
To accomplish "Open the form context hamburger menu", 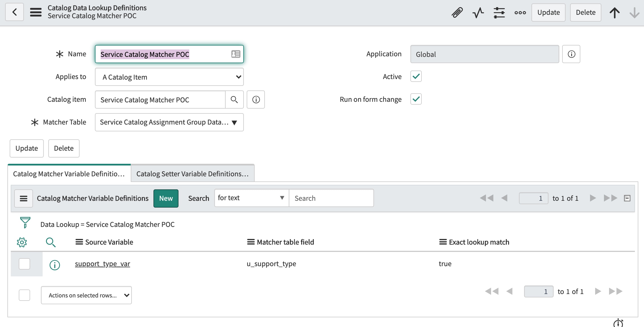I will [x=36, y=12].
